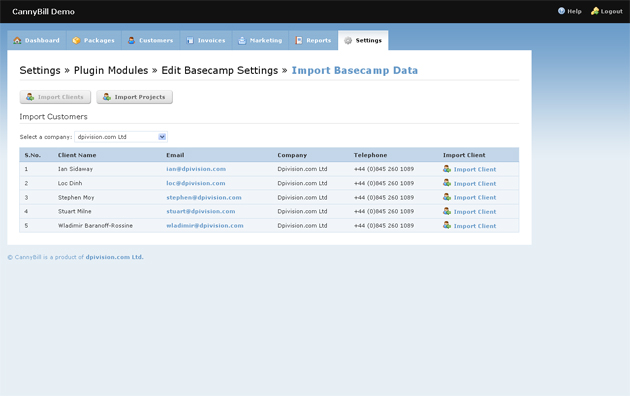Open email stephen@dpivision.com
The width and height of the screenshot is (630, 396).
coord(204,198)
